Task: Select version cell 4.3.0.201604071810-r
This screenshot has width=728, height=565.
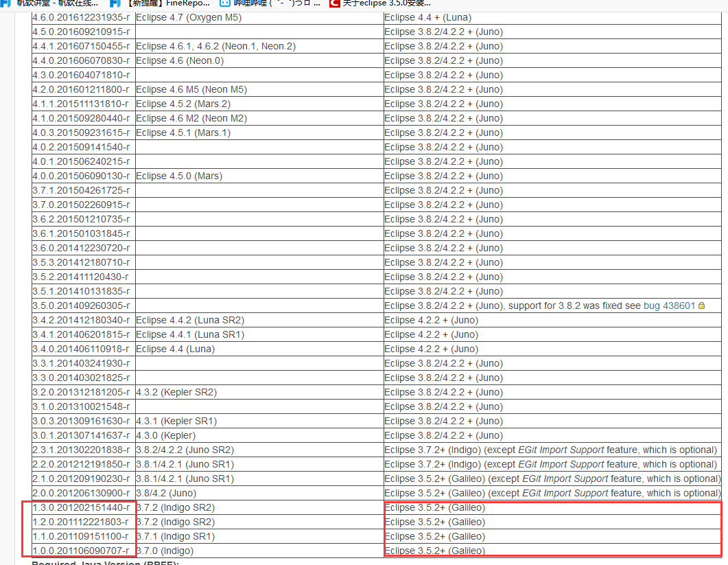Action: point(84,75)
